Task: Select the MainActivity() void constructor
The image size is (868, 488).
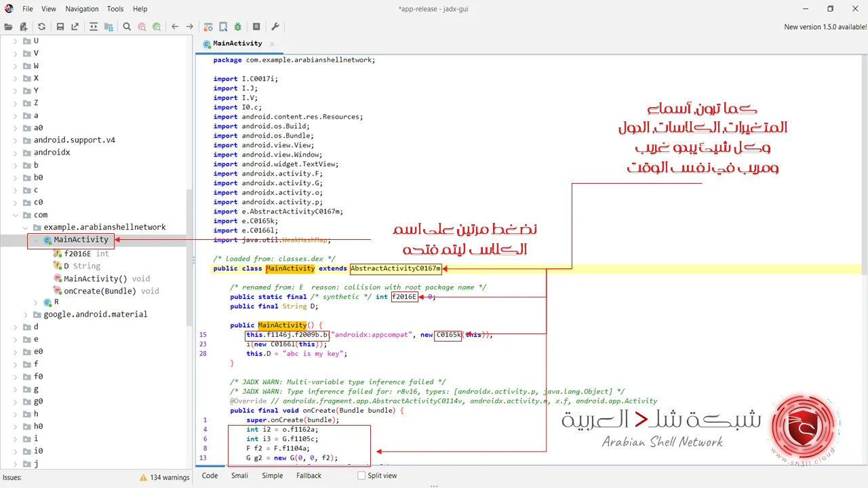Action: [x=106, y=279]
